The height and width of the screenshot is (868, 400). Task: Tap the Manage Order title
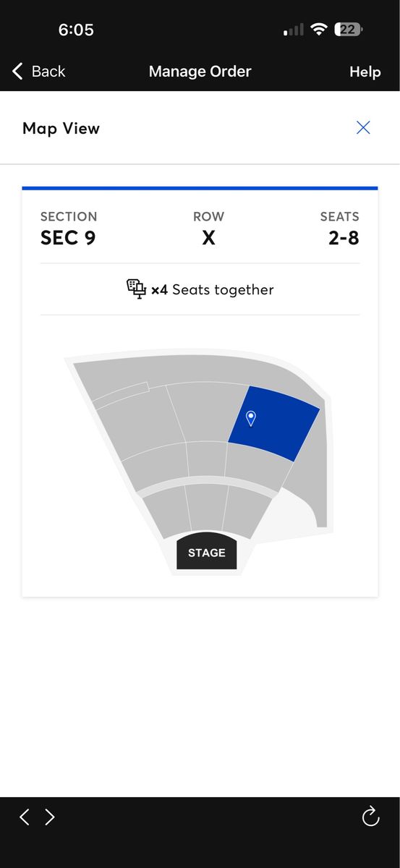pos(200,72)
